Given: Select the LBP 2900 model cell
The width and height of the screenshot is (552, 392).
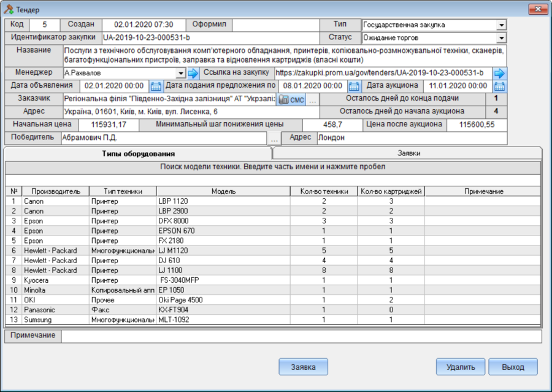Looking at the screenshot, I should tap(223, 211).
